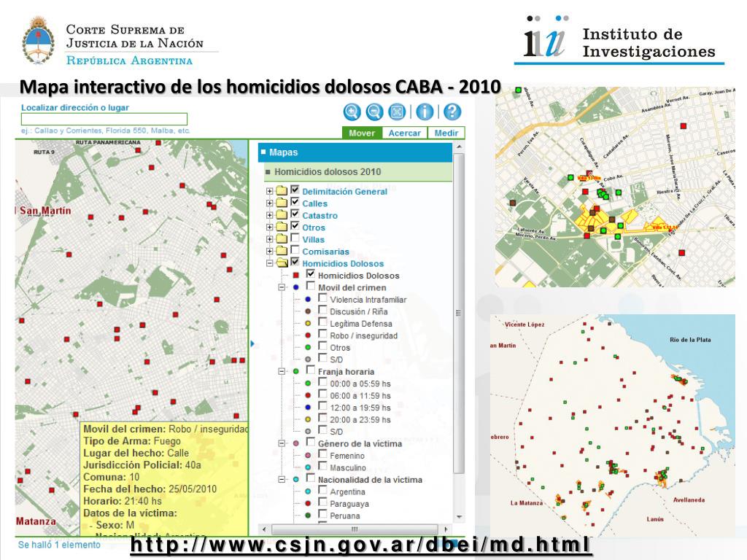Viewport: 747px width, 560px height.
Task: Click the red dot beside Paraguaya
Action: [x=308, y=503]
